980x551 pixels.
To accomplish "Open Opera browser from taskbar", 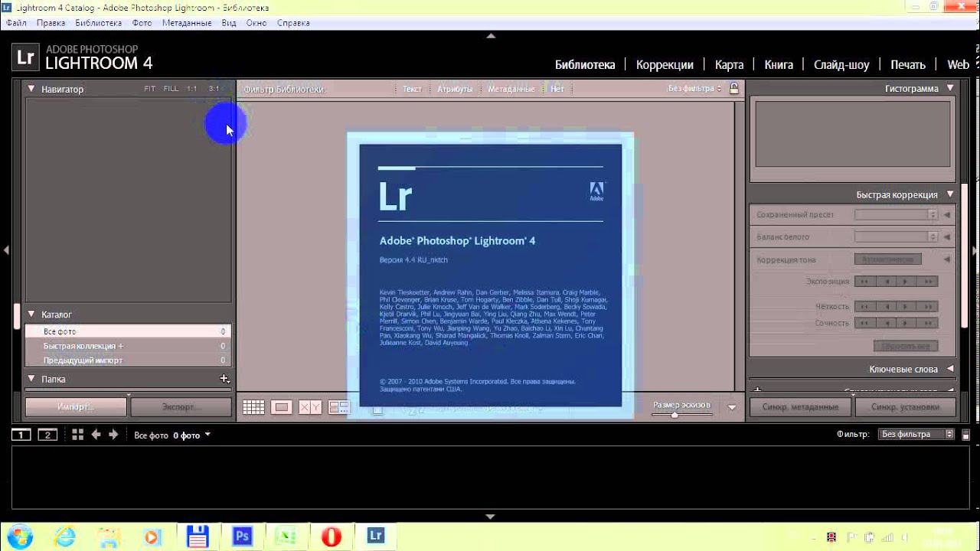I will coord(332,536).
